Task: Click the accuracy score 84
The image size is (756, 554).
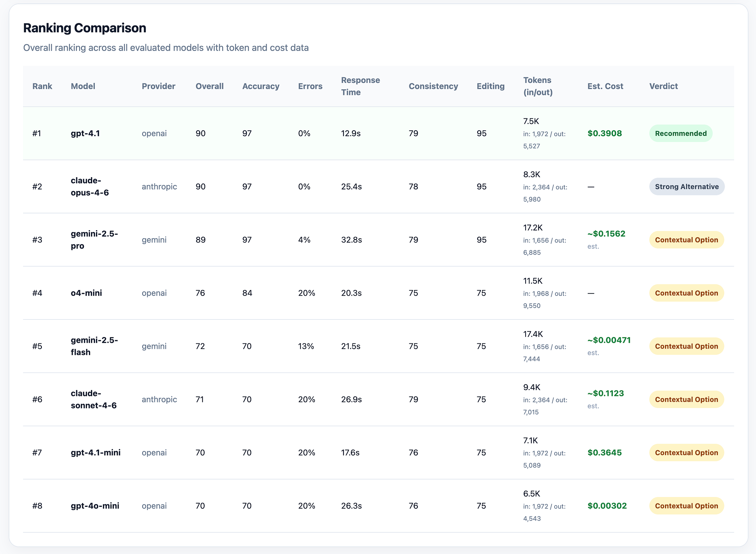Action: 247,293
